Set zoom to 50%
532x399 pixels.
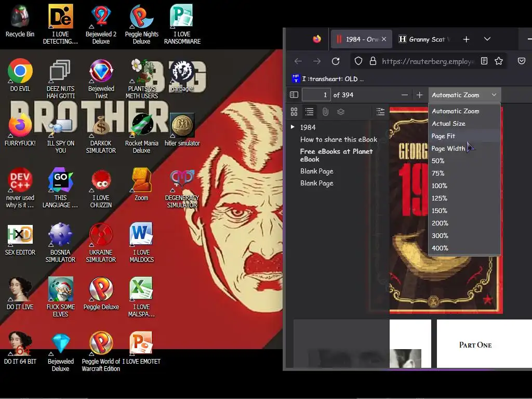click(464, 161)
